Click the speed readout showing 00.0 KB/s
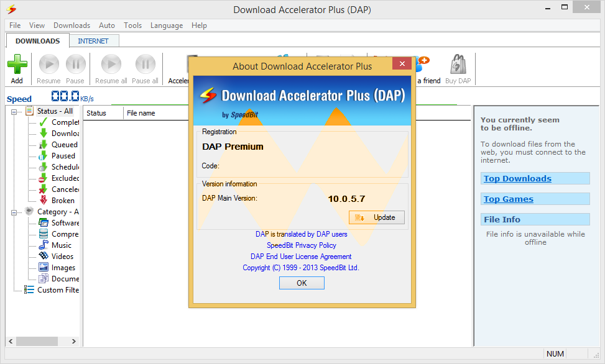Screen dimensions: 605x364 coord(72,96)
